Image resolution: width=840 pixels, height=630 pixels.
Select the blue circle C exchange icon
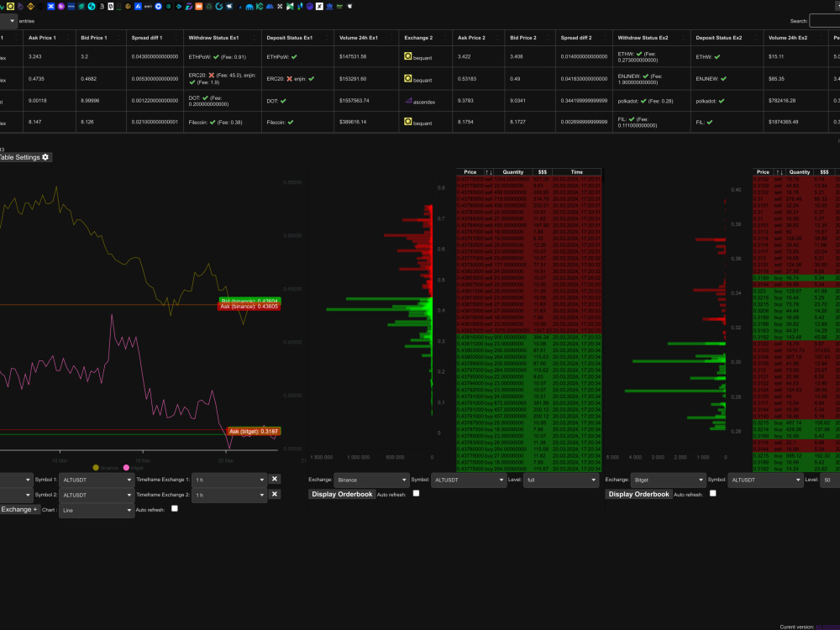pos(158,7)
